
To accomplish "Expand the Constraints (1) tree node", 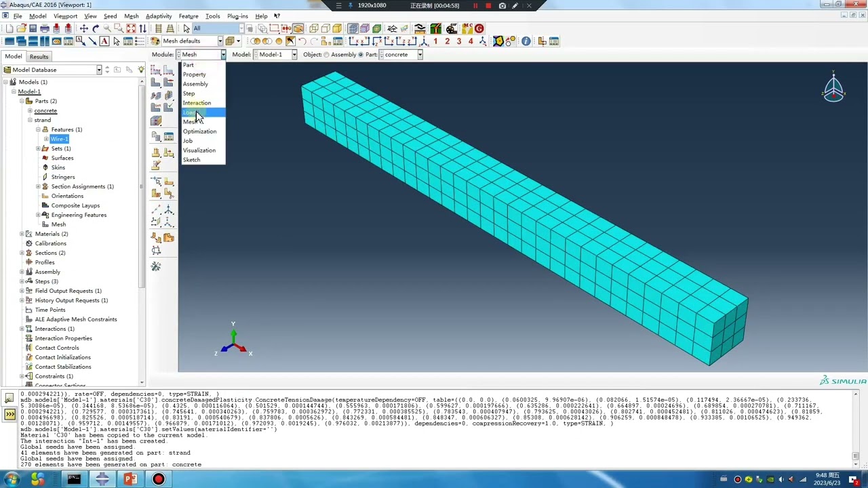I will click(x=22, y=376).
